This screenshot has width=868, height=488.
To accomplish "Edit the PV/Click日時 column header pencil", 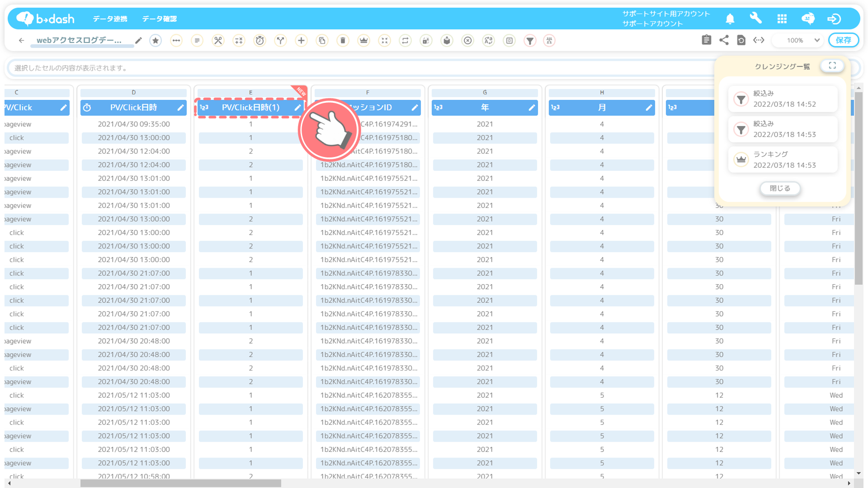I will [x=181, y=108].
